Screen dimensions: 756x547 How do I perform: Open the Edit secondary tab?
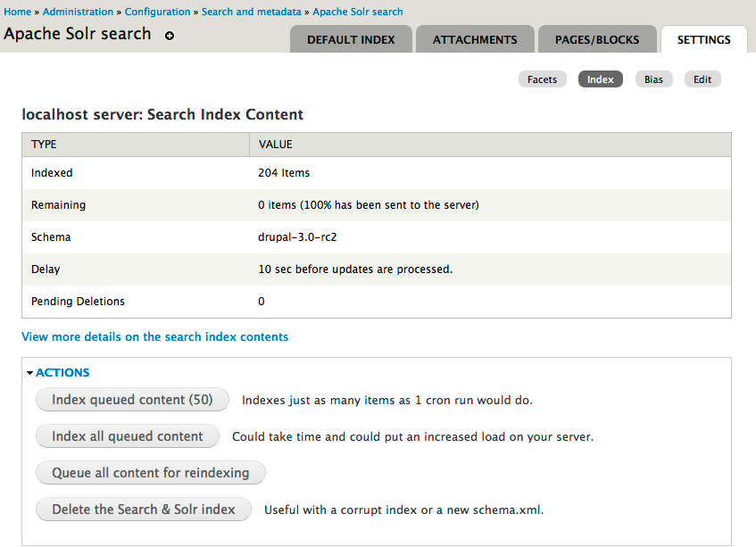point(702,79)
